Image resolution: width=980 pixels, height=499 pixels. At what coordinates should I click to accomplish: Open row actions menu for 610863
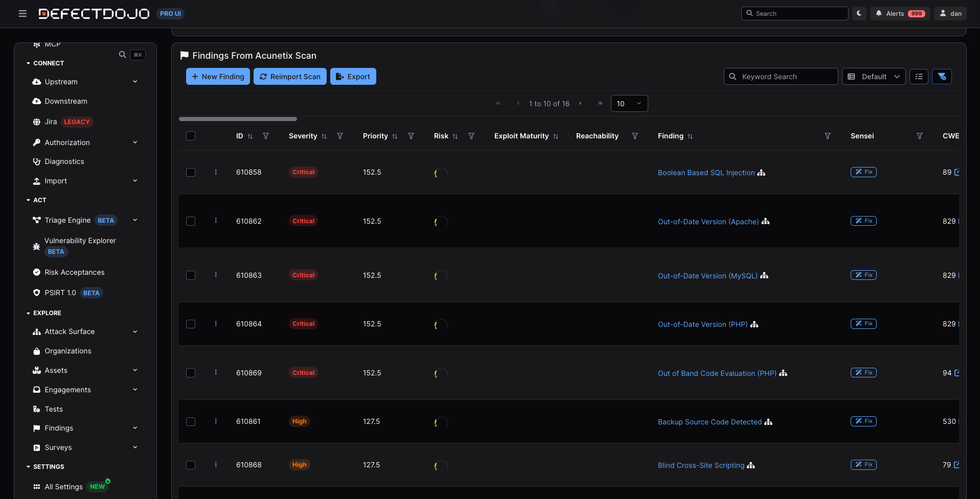[216, 275]
